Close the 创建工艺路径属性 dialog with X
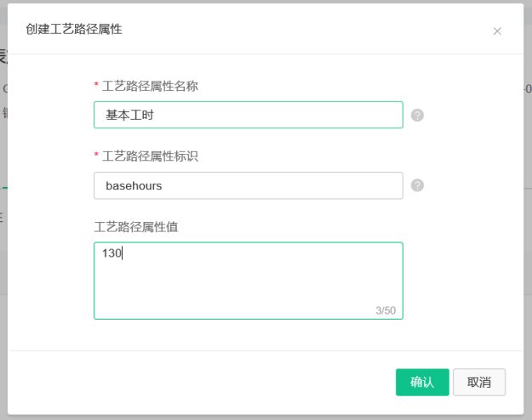This screenshot has width=532, height=420. pyautogui.click(x=497, y=31)
